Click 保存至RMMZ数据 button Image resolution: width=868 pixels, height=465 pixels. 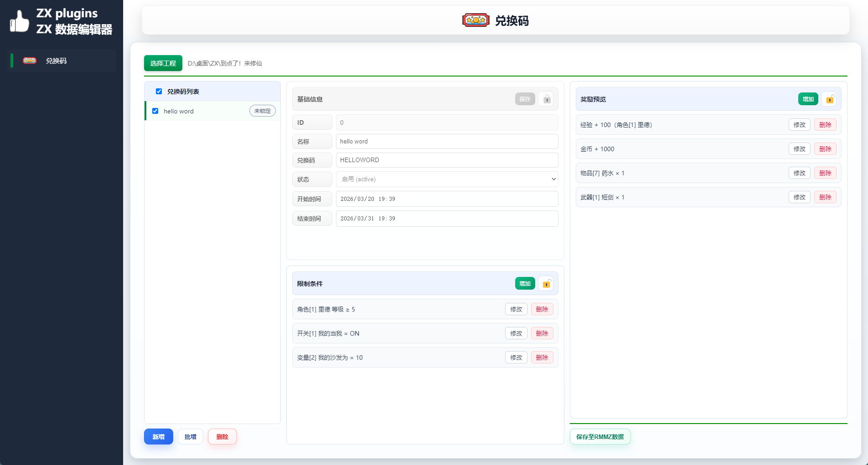600,437
